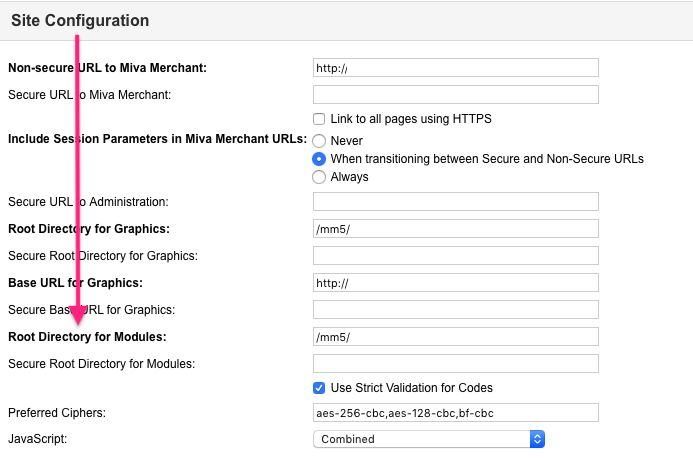The width and height of the screenshot is (693, 458).
Task: Click the Secure Root Directory for Modules label
Action: click(101, 364)
